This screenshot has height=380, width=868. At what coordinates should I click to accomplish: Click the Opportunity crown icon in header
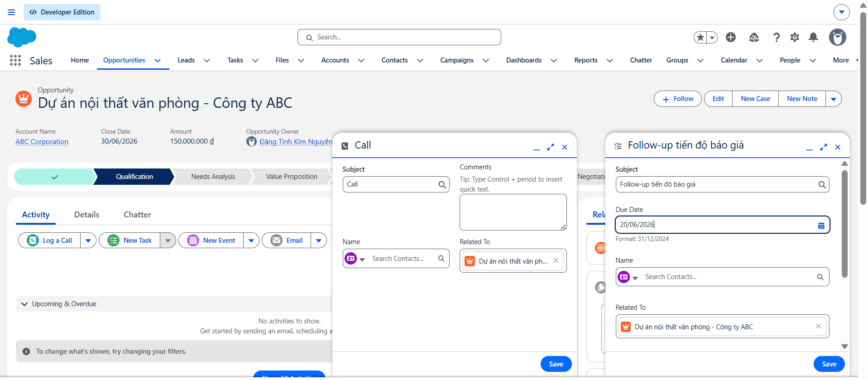(x=24, y=98)
